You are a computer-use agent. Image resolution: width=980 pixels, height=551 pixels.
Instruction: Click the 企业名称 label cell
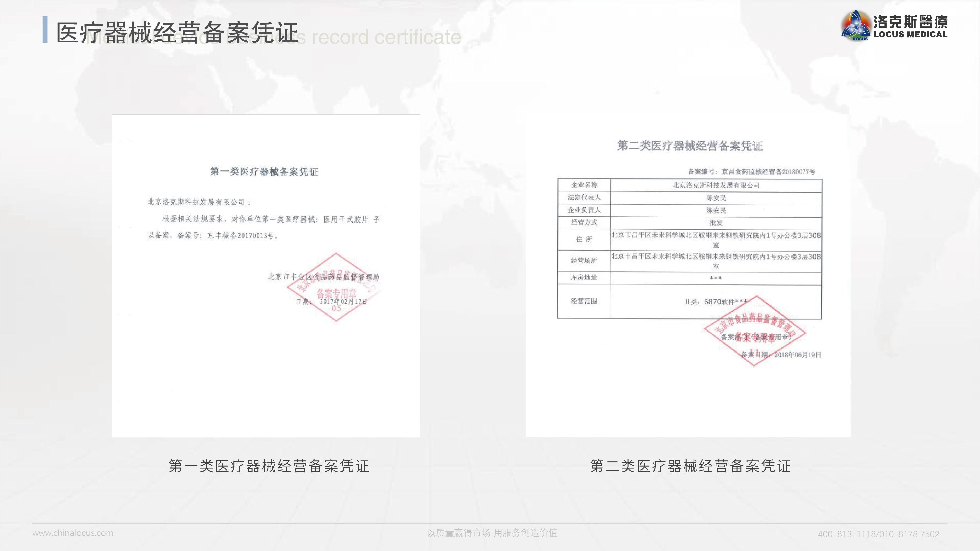[584, 185]
